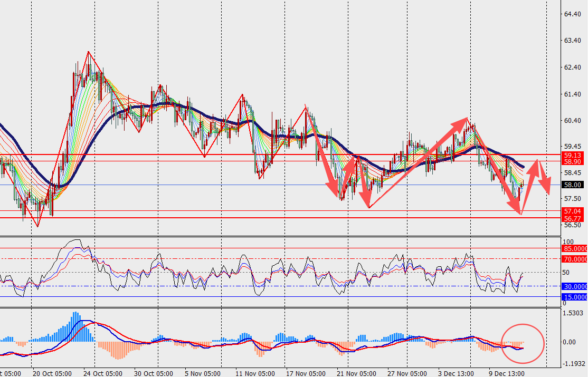Select the black 58.00 current price tag
The image size is (588, 377).
pyautogui.click(x=573, y=185)
